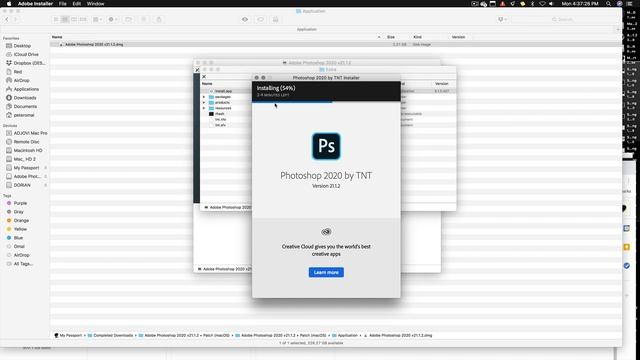Click the red warning menu bar icon

503,4
